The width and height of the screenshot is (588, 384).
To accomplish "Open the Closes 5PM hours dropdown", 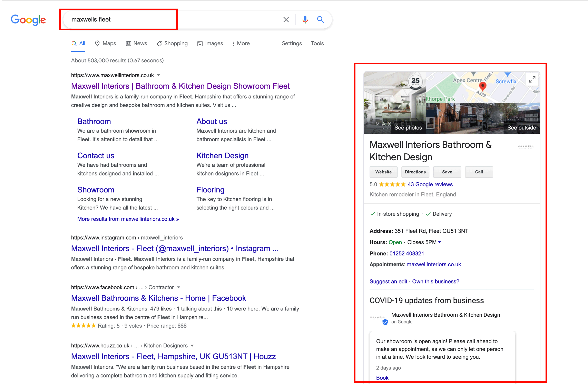I will coord(440,242).
